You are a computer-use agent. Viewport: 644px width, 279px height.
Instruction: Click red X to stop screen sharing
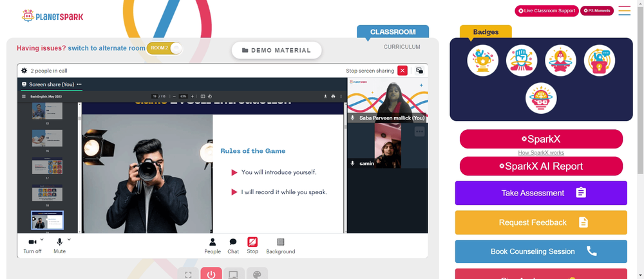pyautogui.click(x=402, y=71)
